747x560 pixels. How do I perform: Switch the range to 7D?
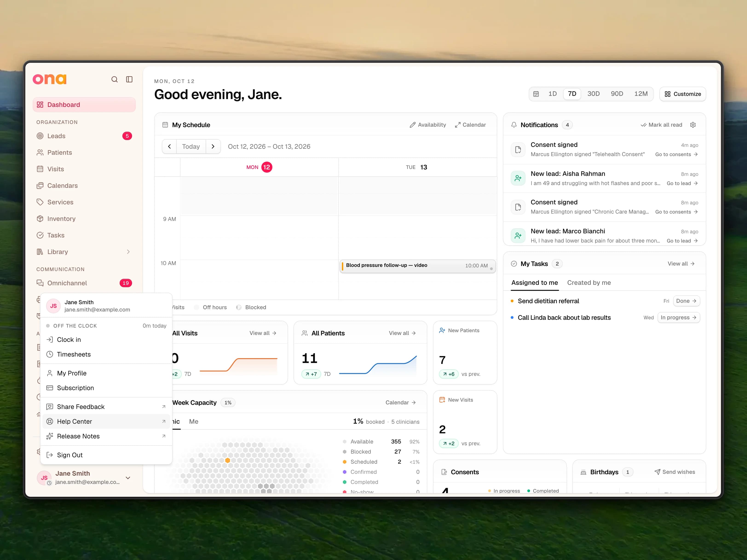tap(572, 94)
